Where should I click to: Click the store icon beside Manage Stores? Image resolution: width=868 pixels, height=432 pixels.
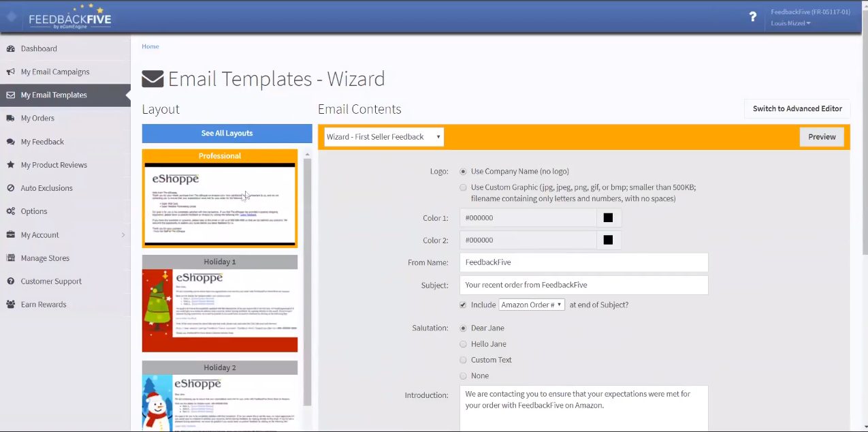[10, 258]
